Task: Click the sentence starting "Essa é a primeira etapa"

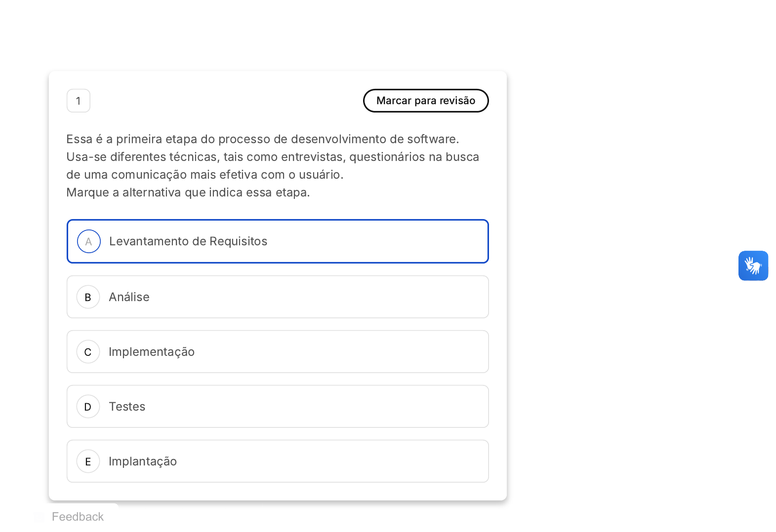Action: [262, 139]
